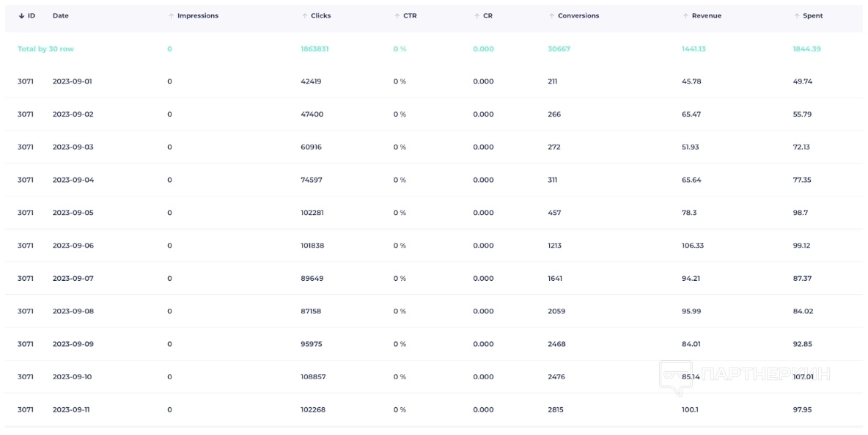Click spent value 107.01
Screen dimensions: 868x435
coord(803,377)
